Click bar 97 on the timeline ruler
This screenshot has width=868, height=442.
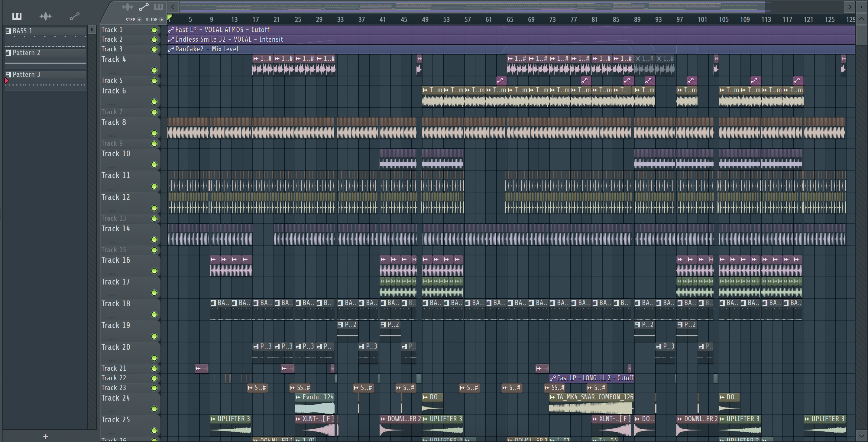680,20
